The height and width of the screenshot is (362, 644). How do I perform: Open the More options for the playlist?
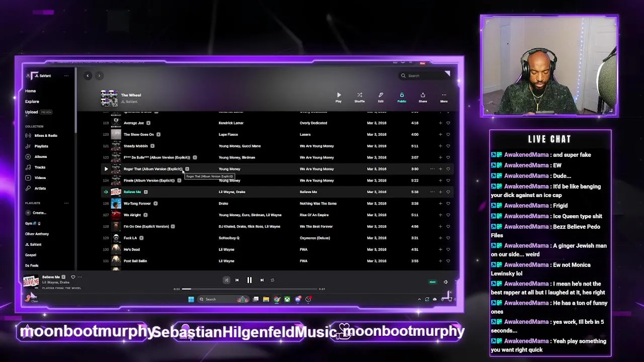[x=444, y=98]
